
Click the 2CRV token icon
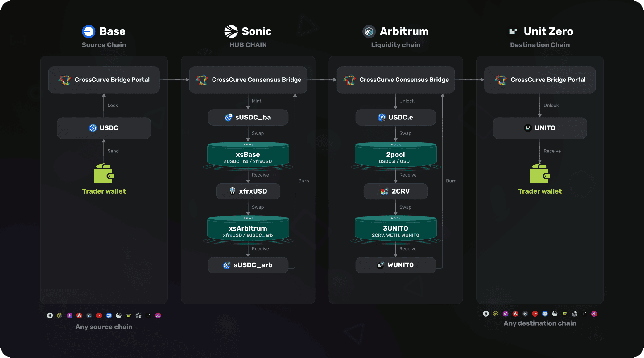coord(384,191)
